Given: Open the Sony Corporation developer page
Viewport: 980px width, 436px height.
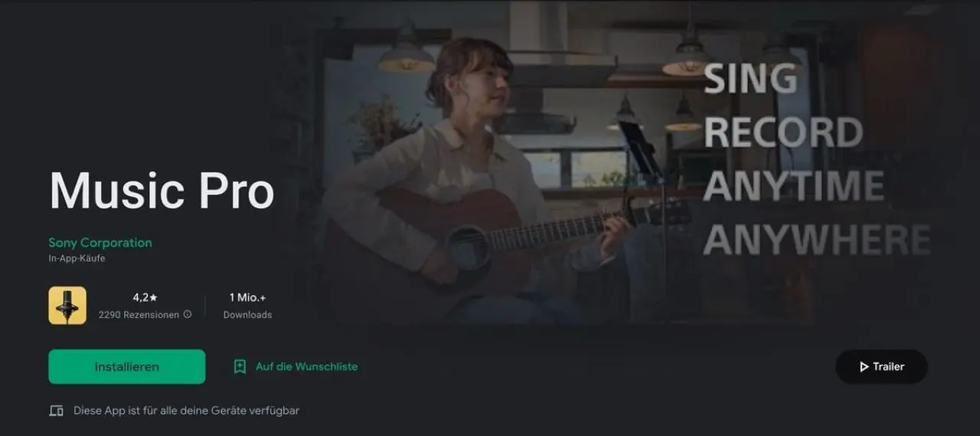Looking at the screenshot, I should [100, 242].
